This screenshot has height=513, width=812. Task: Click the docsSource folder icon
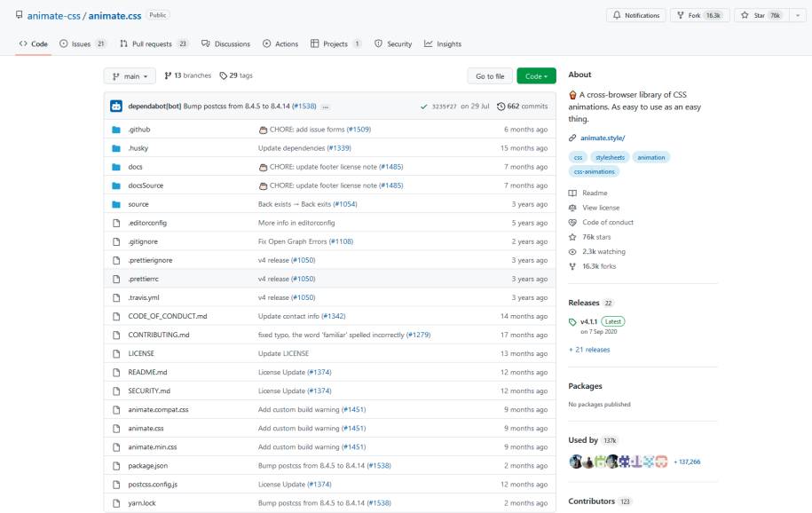tap(116, 185)
